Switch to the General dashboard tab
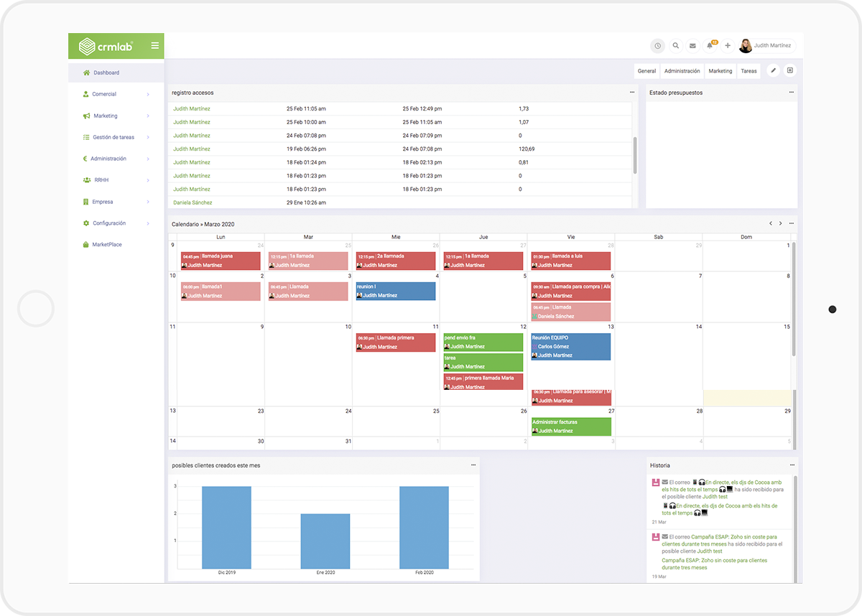The image size is (862, 616). click(x=647, y=71)
